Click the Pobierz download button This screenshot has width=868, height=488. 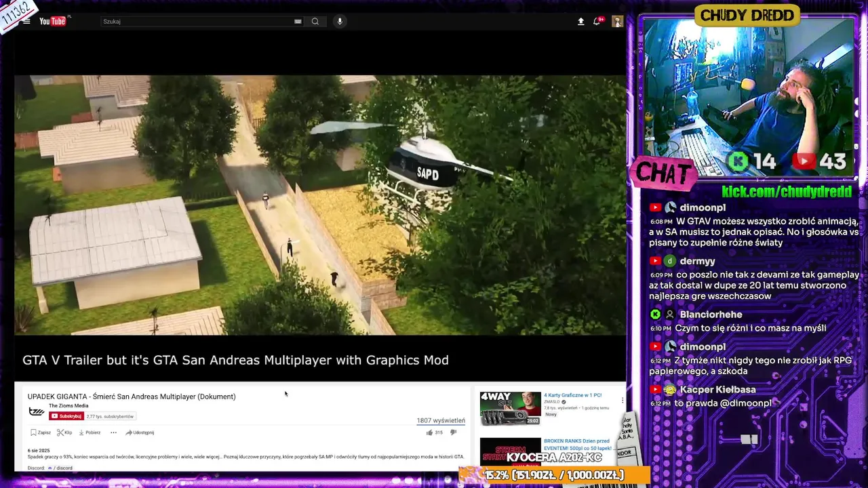tap(90, 432)
